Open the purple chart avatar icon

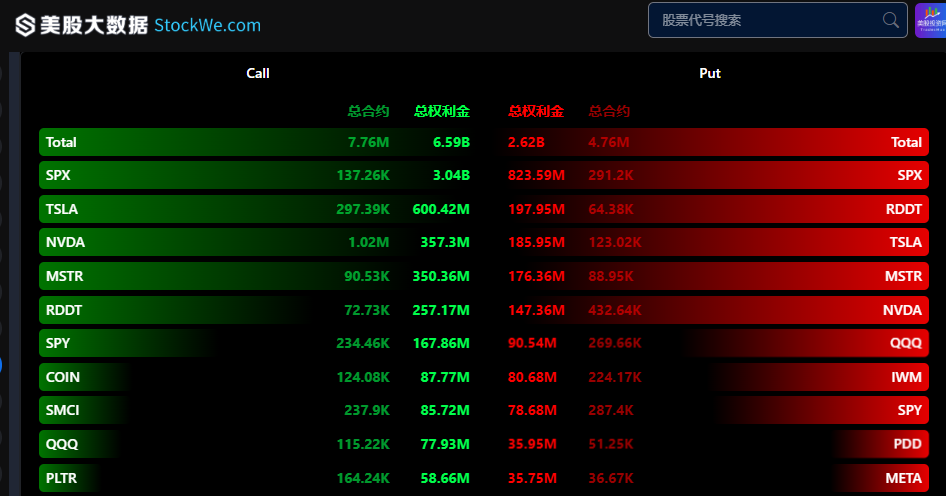(x=930, y=21)
